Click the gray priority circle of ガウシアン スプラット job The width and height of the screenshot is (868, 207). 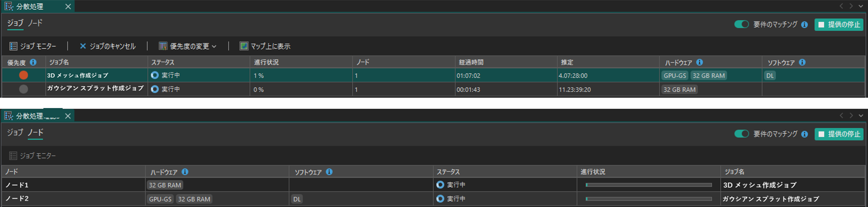(23, 89)
